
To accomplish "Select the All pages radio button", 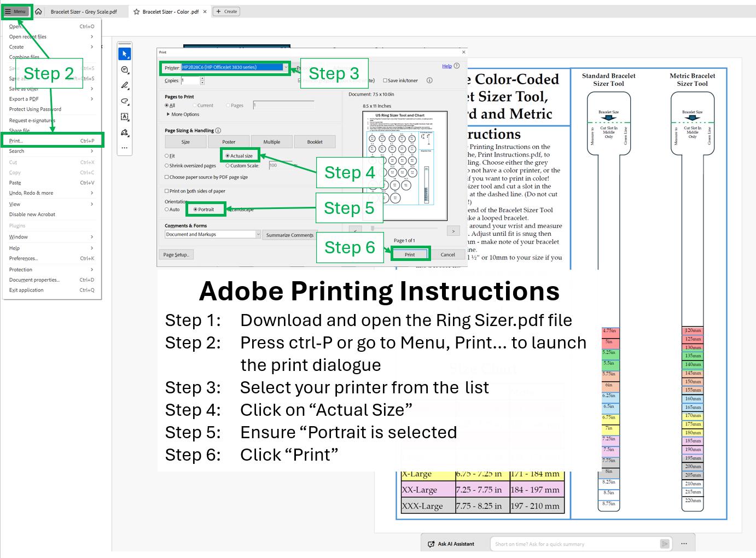I will (166, 106).
